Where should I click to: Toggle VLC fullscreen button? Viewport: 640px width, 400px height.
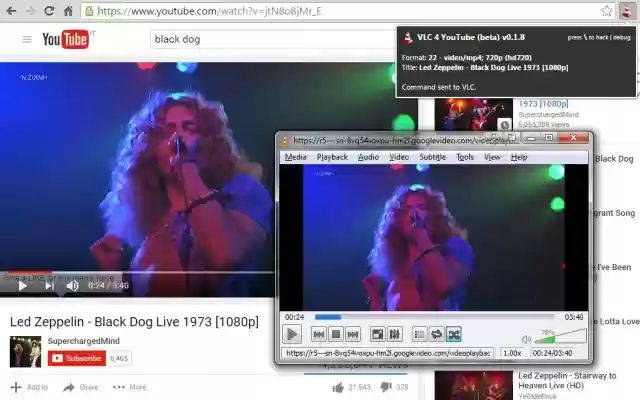(377, 335)
